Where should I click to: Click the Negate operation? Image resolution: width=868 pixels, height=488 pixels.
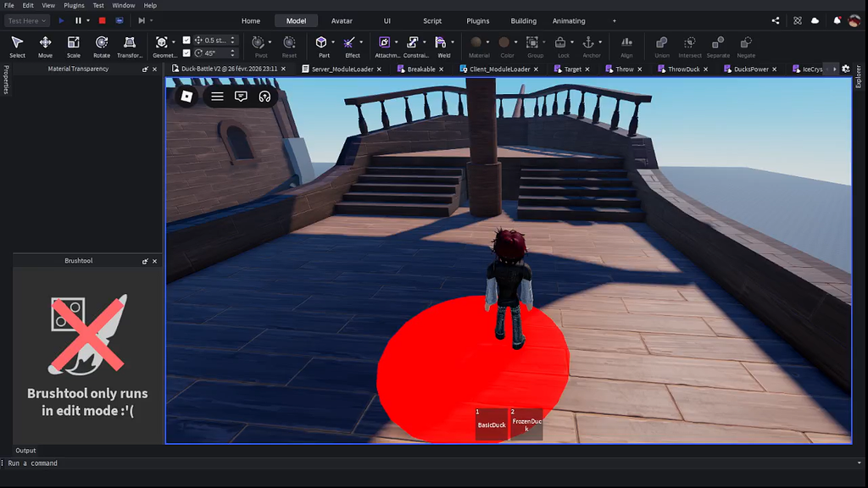pyautogui.click(x=746, y=47)
